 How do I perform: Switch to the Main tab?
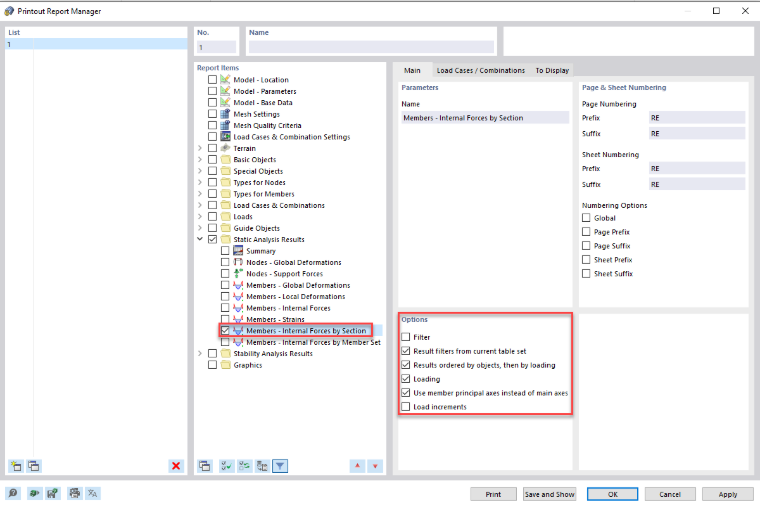click(x=412, y=70)
